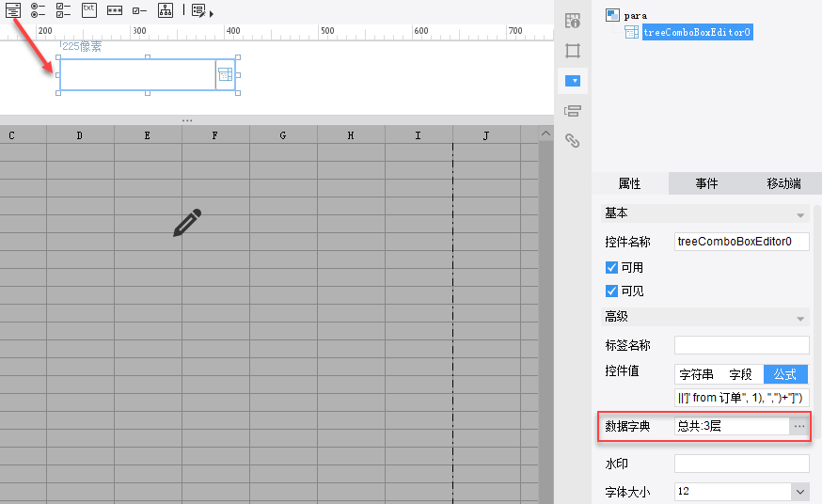Image resolution: width=822 pixels, height=504 pixels.
Task: Select the password field widget tool
Action: (x=115, y=10)
